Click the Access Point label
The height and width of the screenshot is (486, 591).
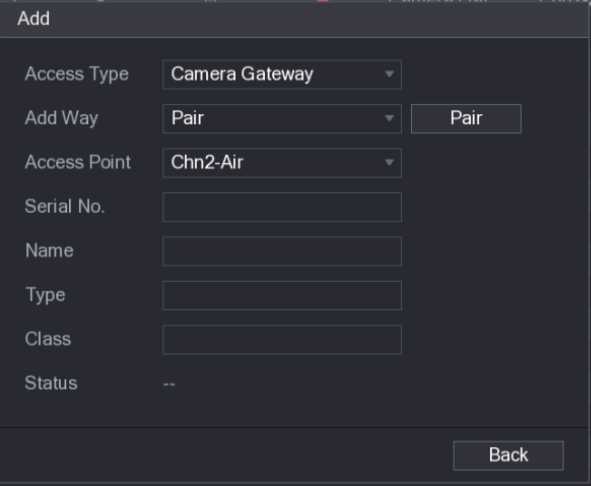pos(78,162)
